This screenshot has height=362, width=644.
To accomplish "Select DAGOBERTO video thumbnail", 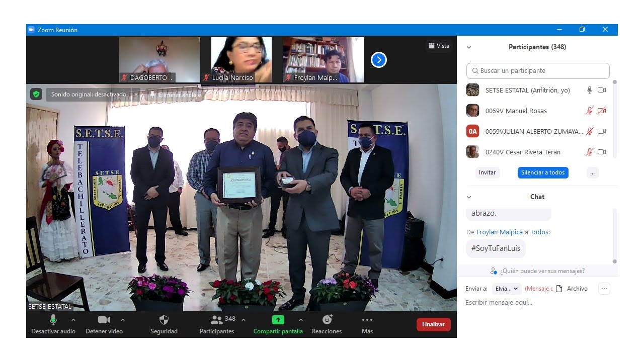I will click(x=159, y=60).
